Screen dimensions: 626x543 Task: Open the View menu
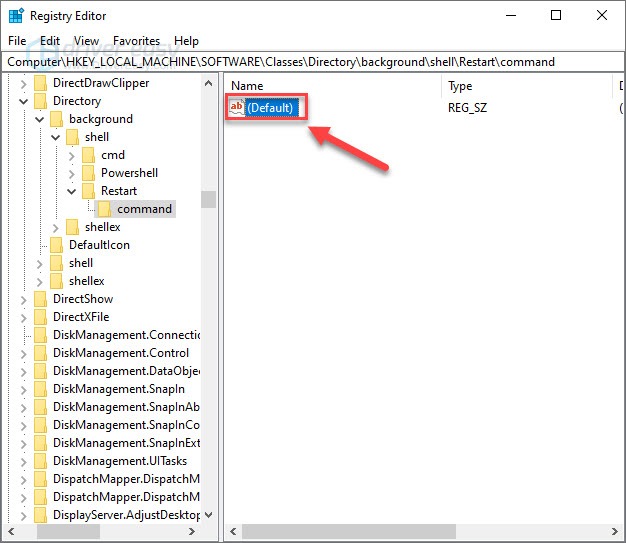[86, 41]
